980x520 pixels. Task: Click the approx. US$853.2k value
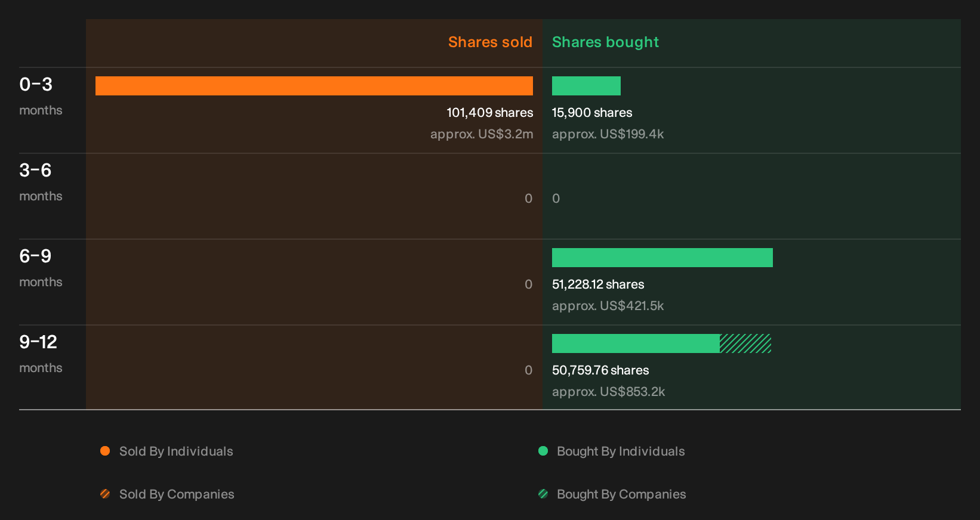tap(608, 392)
